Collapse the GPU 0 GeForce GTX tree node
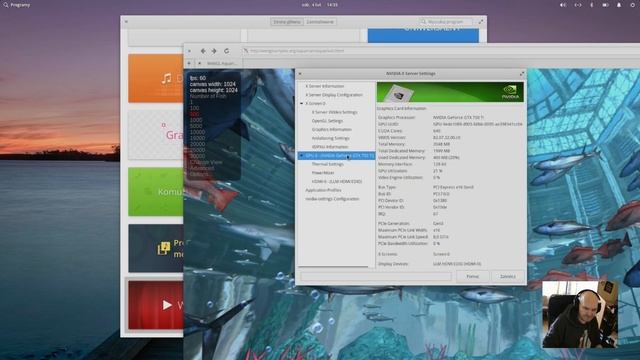 pyautogui.click(x=301, y=156)
